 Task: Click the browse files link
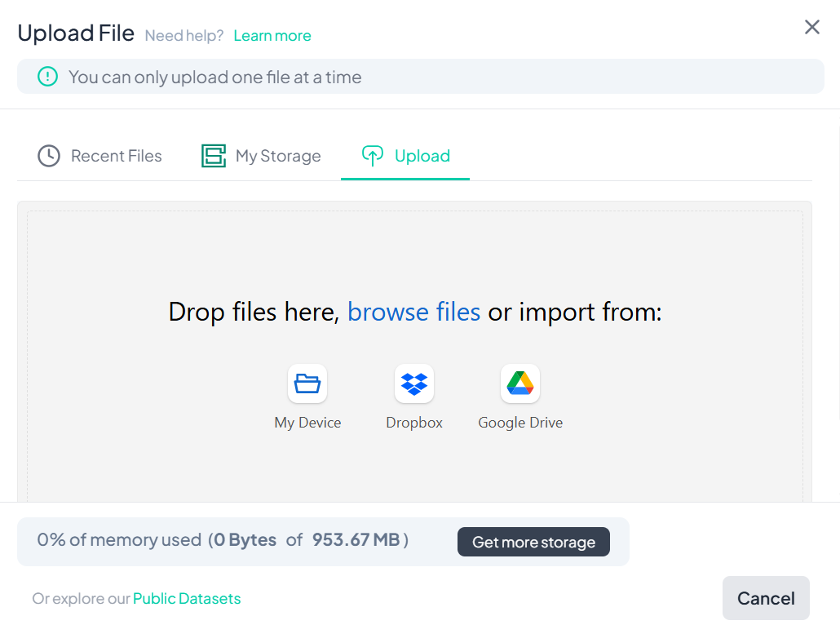coord(413,312)
